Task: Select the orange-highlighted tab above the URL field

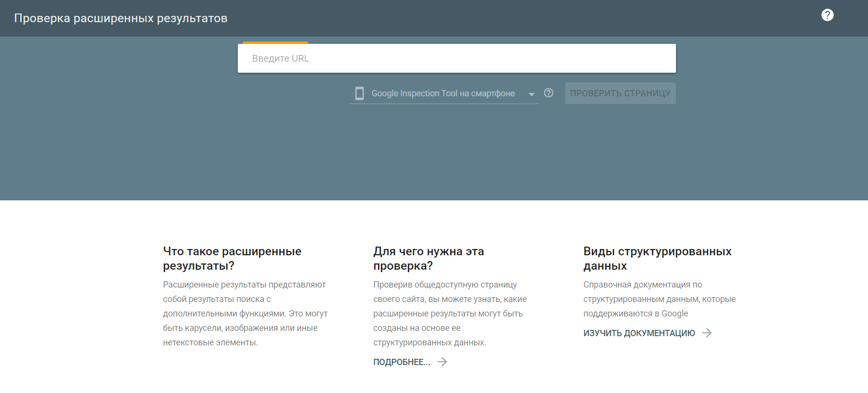Action: click(x=275, y=42)
